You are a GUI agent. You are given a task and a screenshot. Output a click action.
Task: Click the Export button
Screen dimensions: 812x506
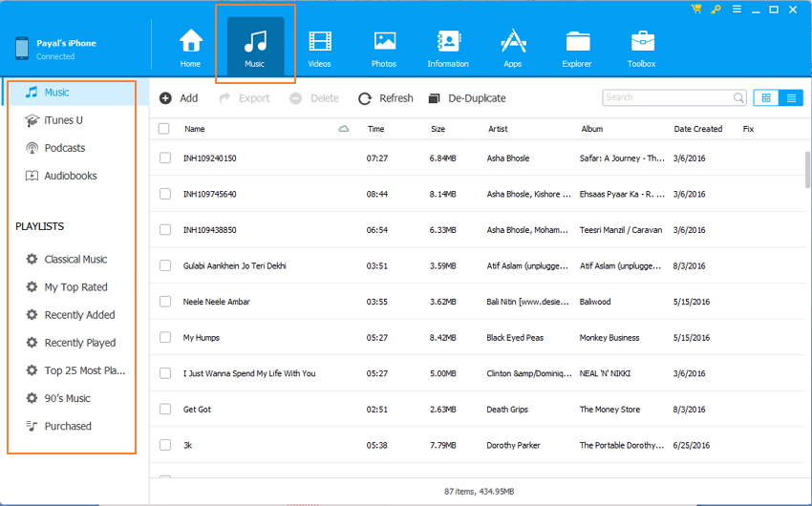tap(244, 98)
